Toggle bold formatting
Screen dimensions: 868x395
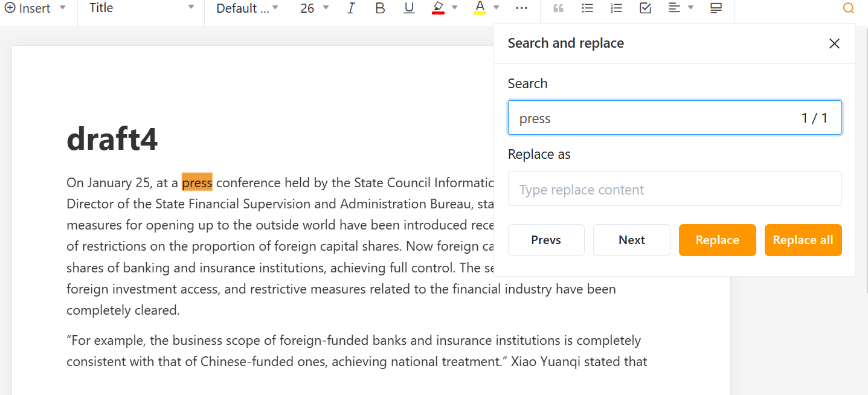pyautogui.click(x=380, y=8)
